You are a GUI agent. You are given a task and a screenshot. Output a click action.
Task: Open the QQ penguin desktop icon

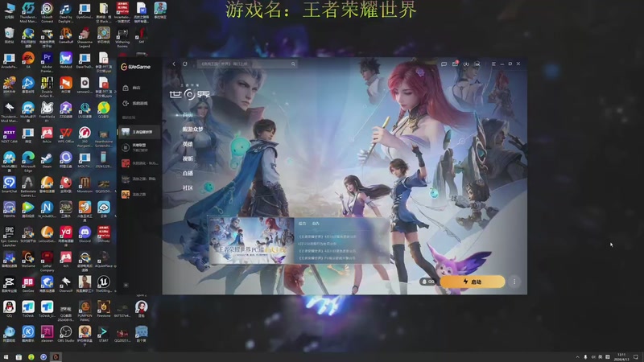click(x=9, y=309)
